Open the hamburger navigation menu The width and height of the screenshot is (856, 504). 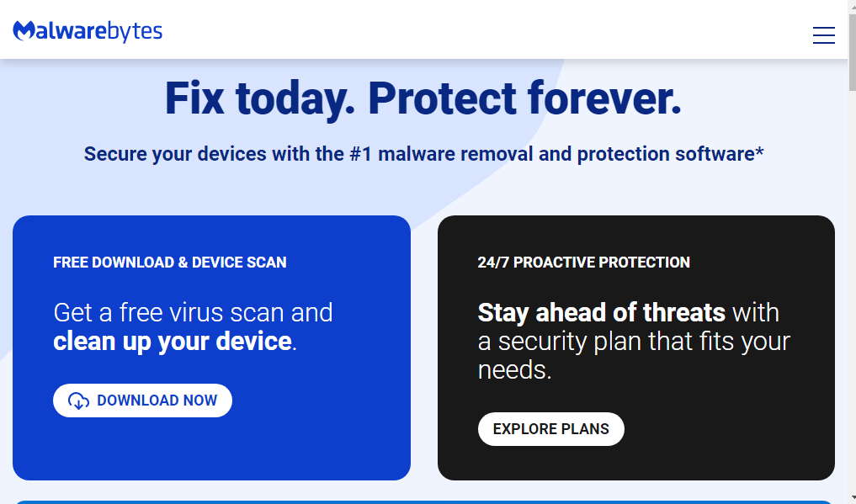(x=823, y=35)
